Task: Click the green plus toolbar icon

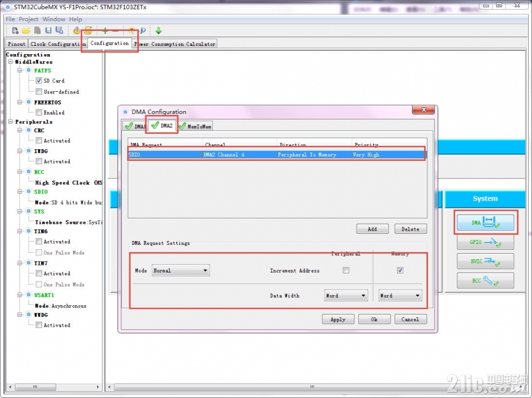Action: click(105, 31)
